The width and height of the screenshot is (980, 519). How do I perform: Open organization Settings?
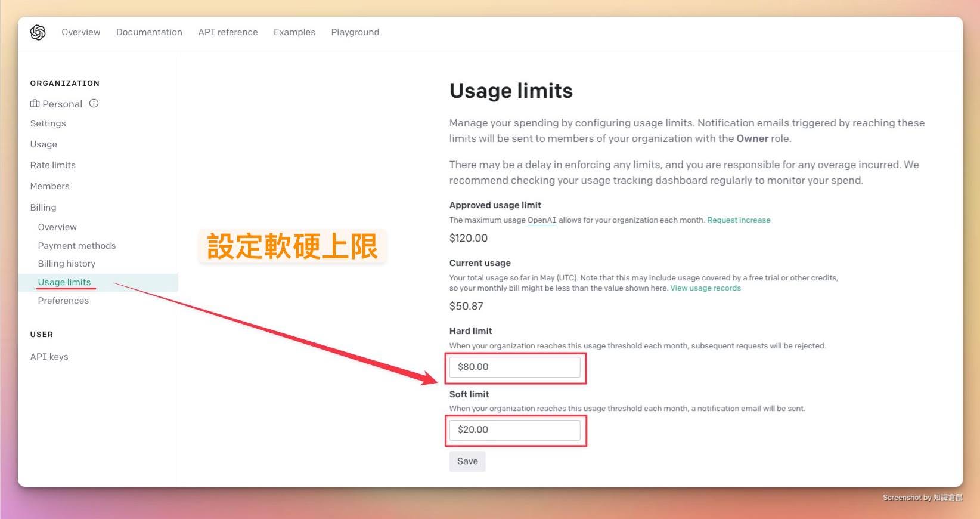(x=48, y=123)
